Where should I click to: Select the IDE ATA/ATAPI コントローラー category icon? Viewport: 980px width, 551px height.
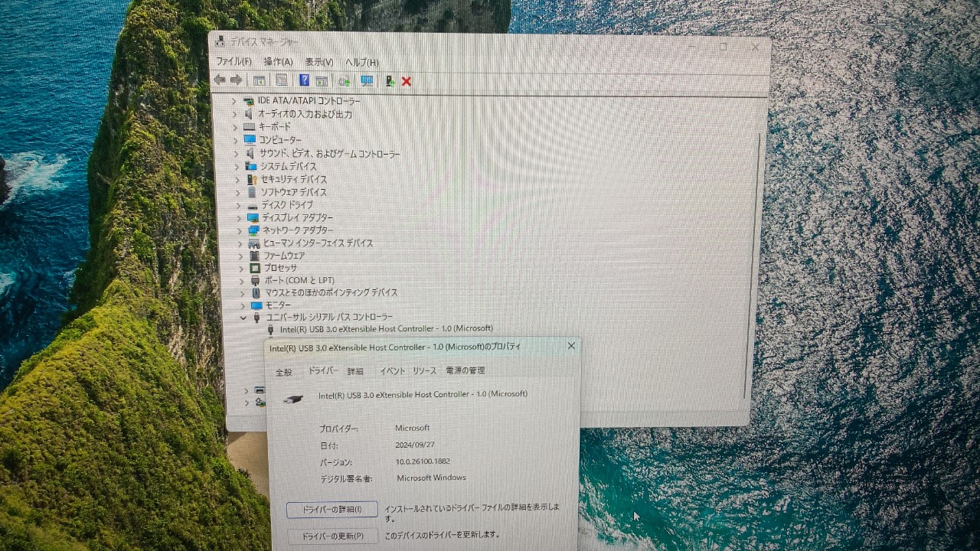click(248, 101)
